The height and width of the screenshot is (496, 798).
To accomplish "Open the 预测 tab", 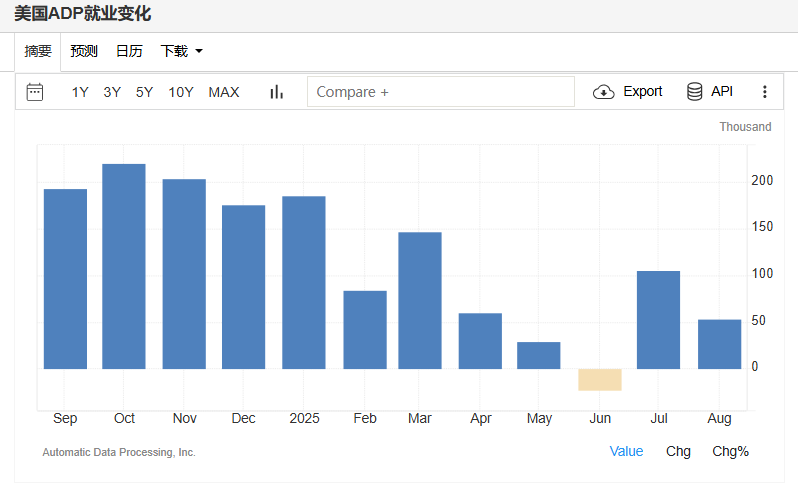I will point(84,51).
